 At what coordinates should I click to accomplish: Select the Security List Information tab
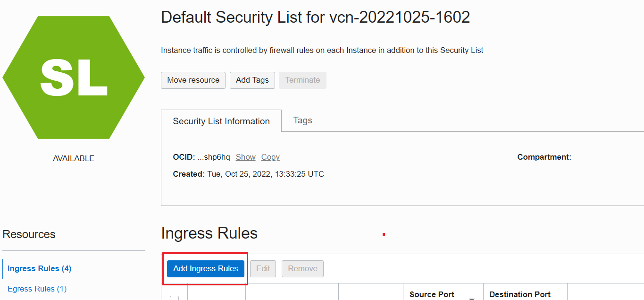221,121
